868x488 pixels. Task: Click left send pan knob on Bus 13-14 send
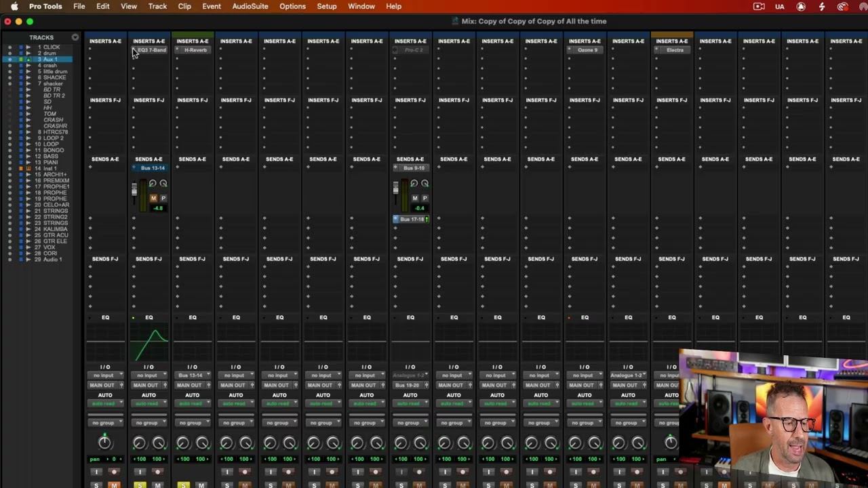tap(153, 184)
